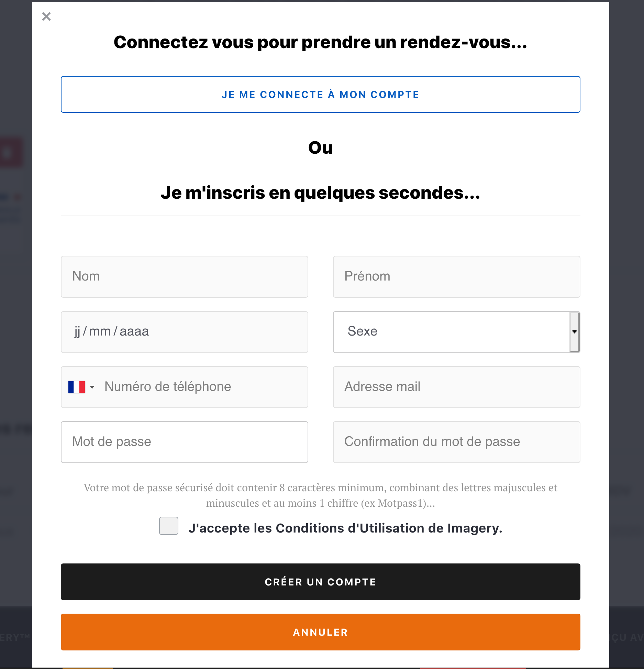Click the French flag icon
644x669 pixels.
tap(76, 387)
